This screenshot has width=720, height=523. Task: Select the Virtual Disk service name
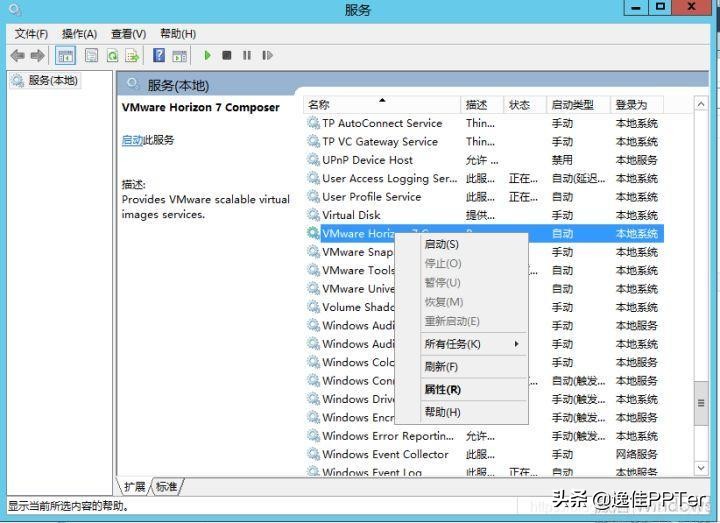[351, 215]
